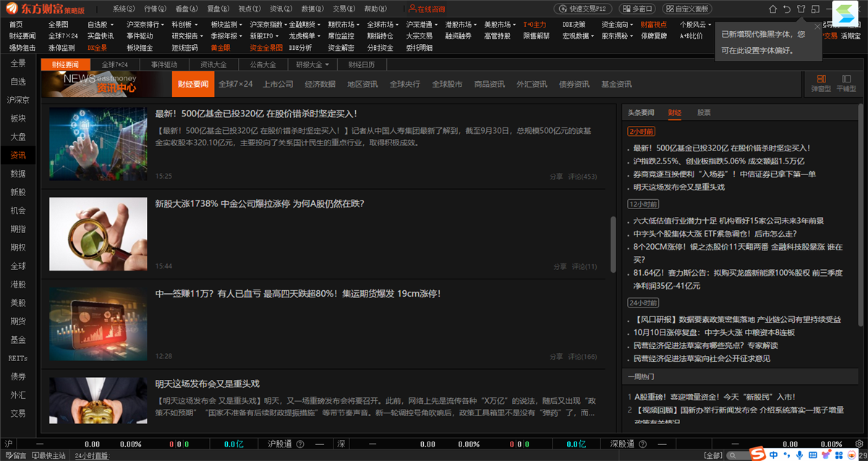Select the 财经日历 tab
Image resolution: width=868 pixels, height=461 pixels.
click(362, 64)
